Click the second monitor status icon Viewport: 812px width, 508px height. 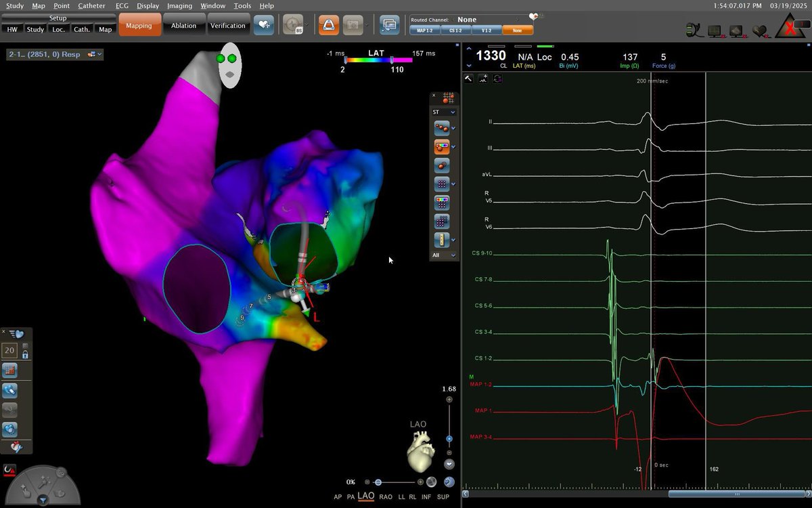pos(738,30)
